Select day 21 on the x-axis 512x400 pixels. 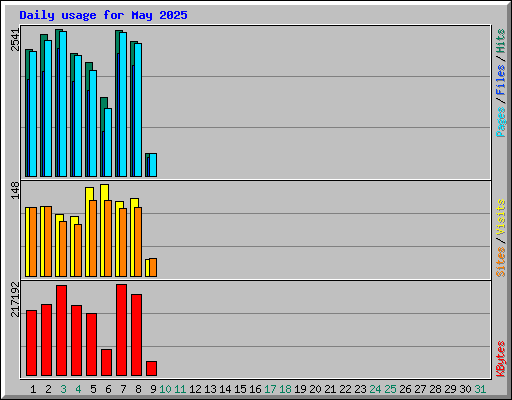coord(330,389)
